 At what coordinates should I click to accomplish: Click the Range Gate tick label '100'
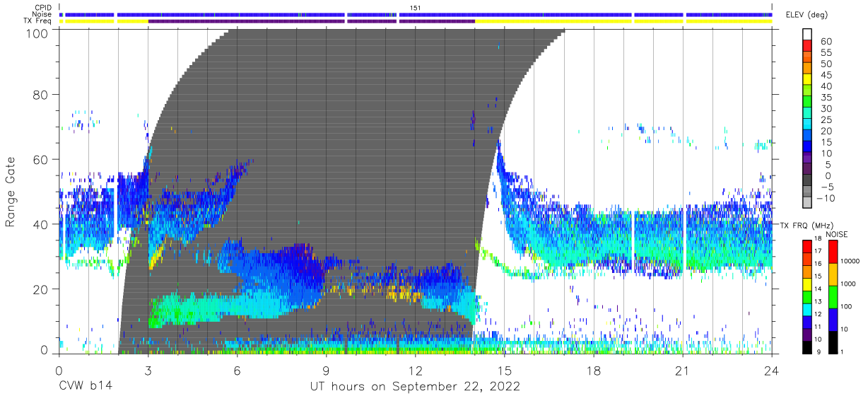click(38, 33)
